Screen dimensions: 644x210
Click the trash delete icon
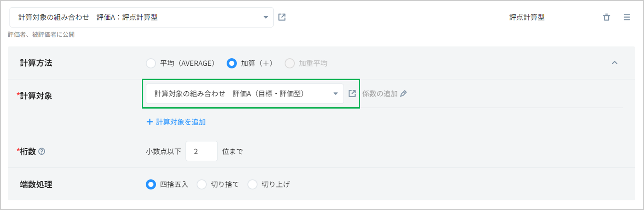click(606, 17)
